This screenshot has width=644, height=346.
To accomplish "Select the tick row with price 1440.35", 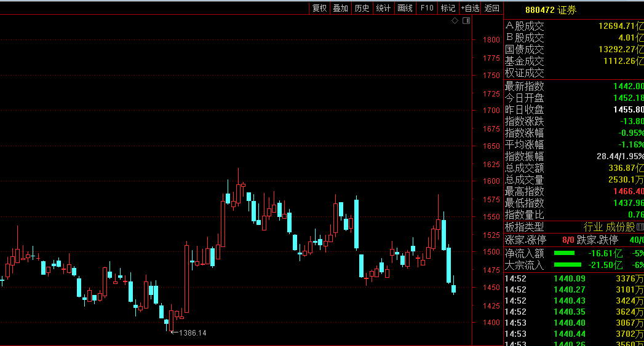I will pyautogui.click(x=574, y=312).
